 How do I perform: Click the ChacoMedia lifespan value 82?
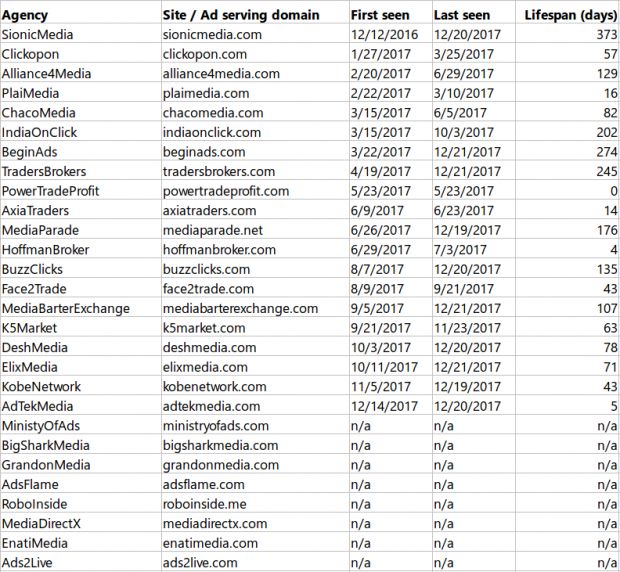pyautogui.click(x=567, y=113)
